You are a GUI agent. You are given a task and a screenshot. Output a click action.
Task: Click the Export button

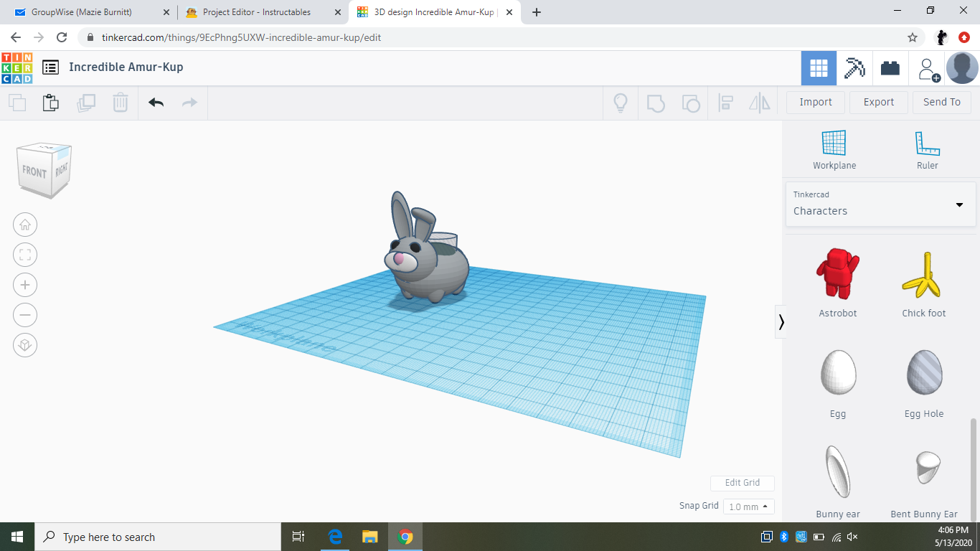[x=878, y=102]
